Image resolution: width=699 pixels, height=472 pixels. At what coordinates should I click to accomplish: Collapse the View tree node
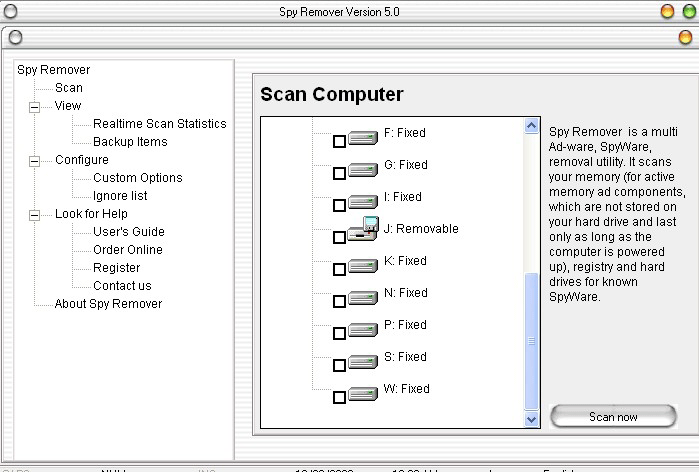coord(34,107)
